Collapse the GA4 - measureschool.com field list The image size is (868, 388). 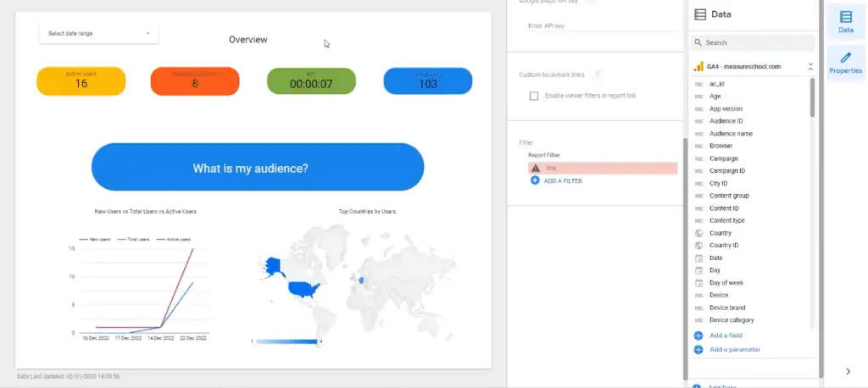pos(810,66)
